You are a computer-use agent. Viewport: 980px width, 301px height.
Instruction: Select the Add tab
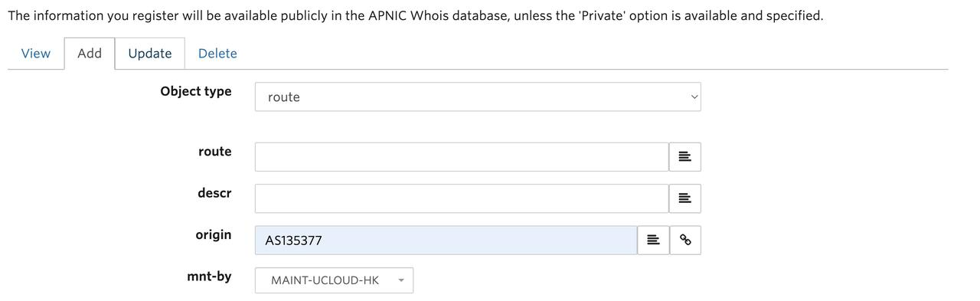tap(90, 54)
